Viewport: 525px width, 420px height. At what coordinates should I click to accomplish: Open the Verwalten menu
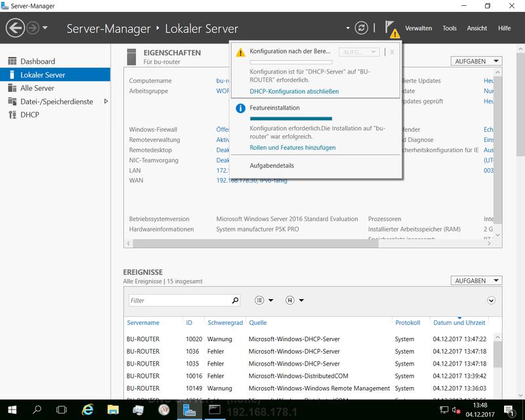[x=418, y=28]
